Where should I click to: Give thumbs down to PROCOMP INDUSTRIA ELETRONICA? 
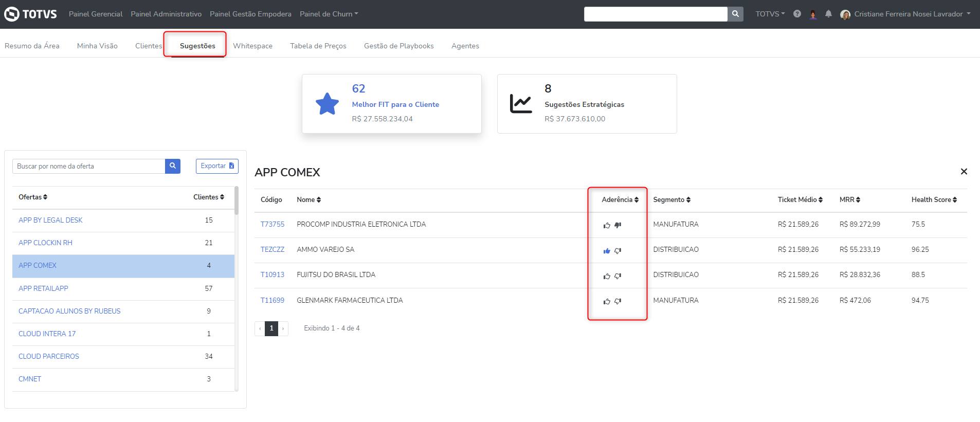[x=618, y=225]
